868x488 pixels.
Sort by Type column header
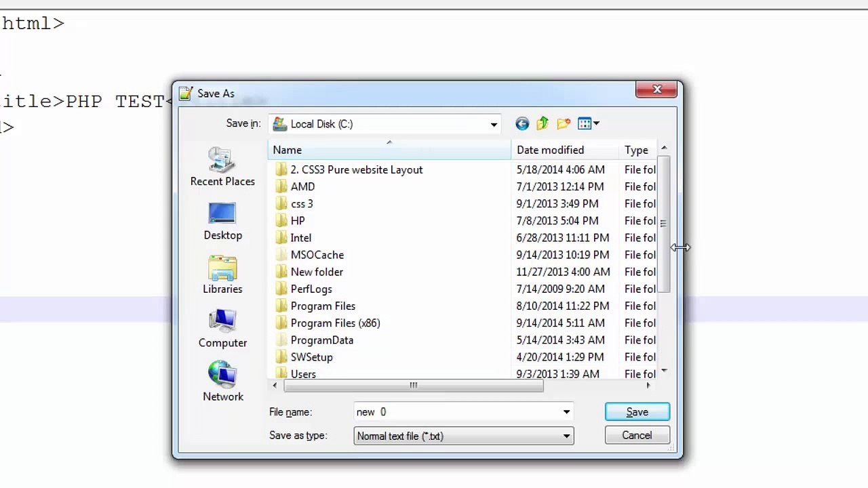click(637, 150)
